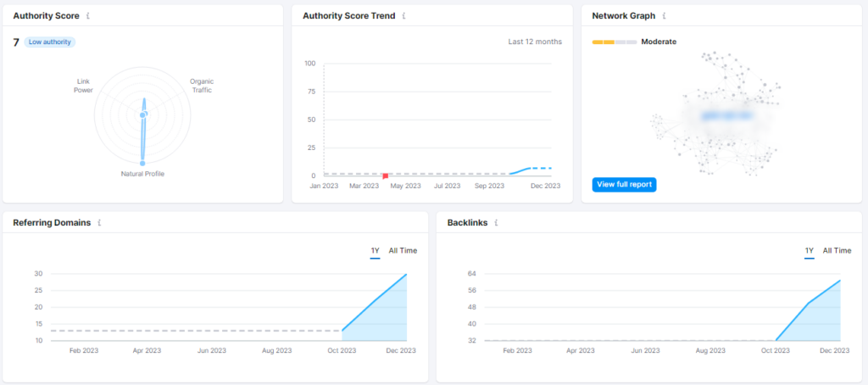Click Oct 2023 label in Referring Domains
The image size is (868, 385).
pyautogui.click(x=342, y=350)
